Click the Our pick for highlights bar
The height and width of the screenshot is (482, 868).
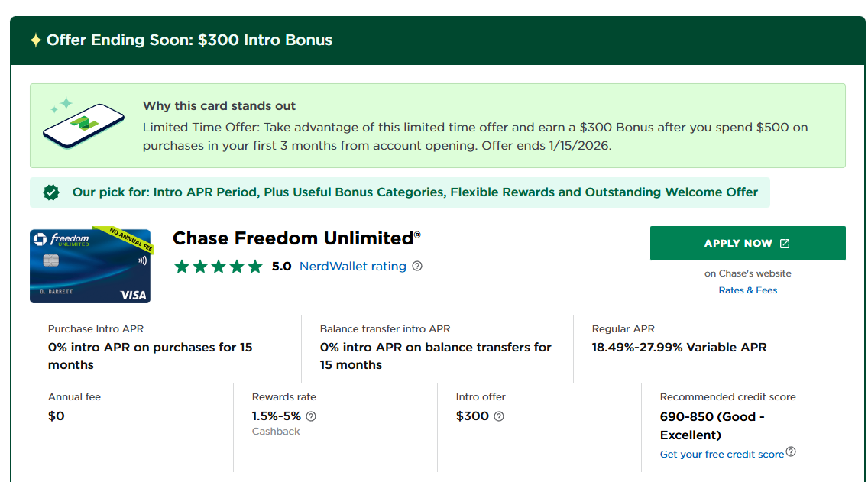pyautogui.click(x=400, y=192)
